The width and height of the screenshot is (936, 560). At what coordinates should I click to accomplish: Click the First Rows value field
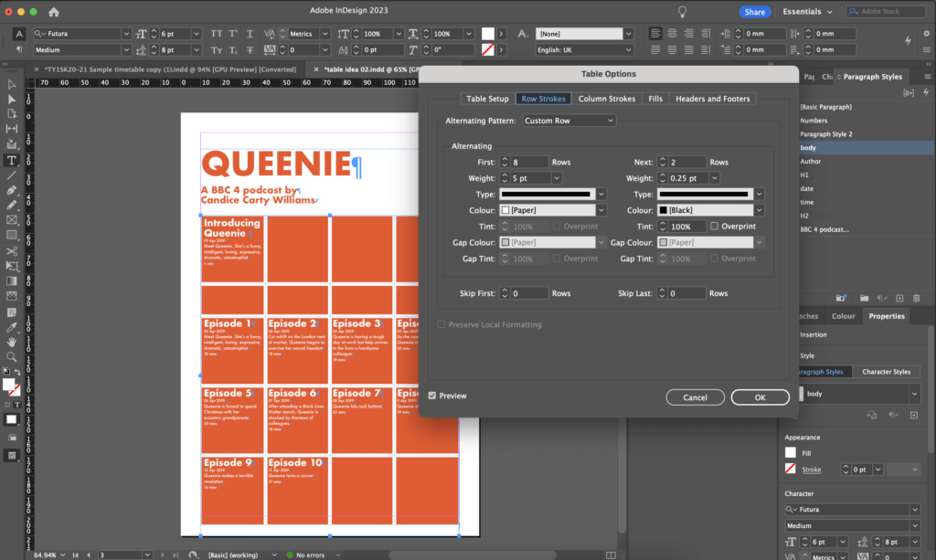[x=529, y=163]
